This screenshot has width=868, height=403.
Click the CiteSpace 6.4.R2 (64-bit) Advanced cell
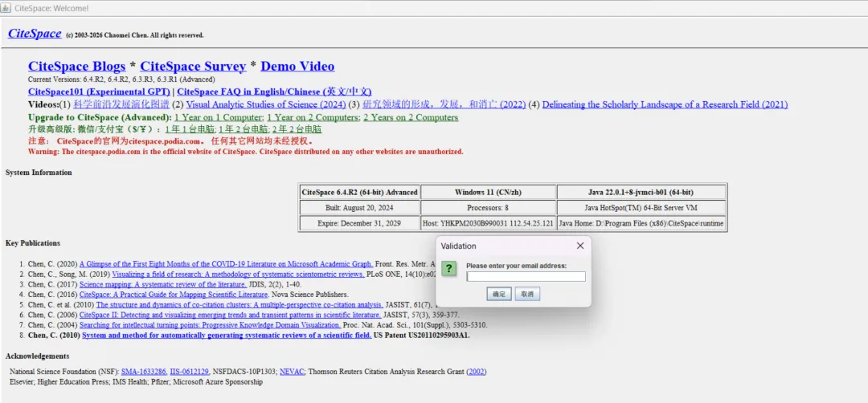[x=359, y=193]
